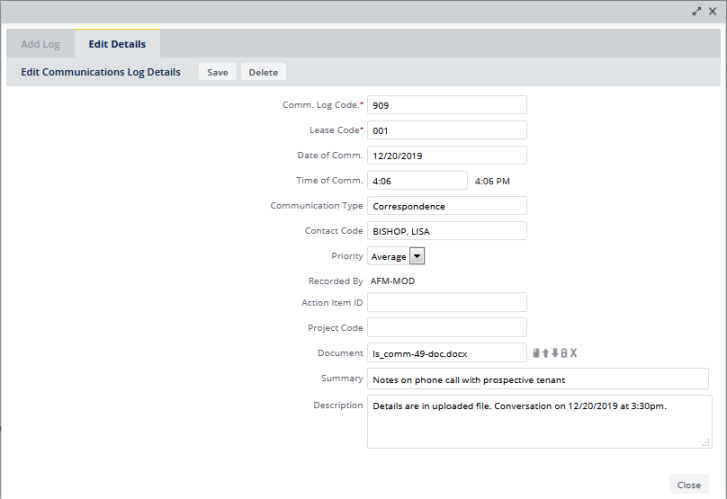The height and width of the screenshot is (499, 727).
Task: Click into the Contact Code field
Action: click(446, 231)
